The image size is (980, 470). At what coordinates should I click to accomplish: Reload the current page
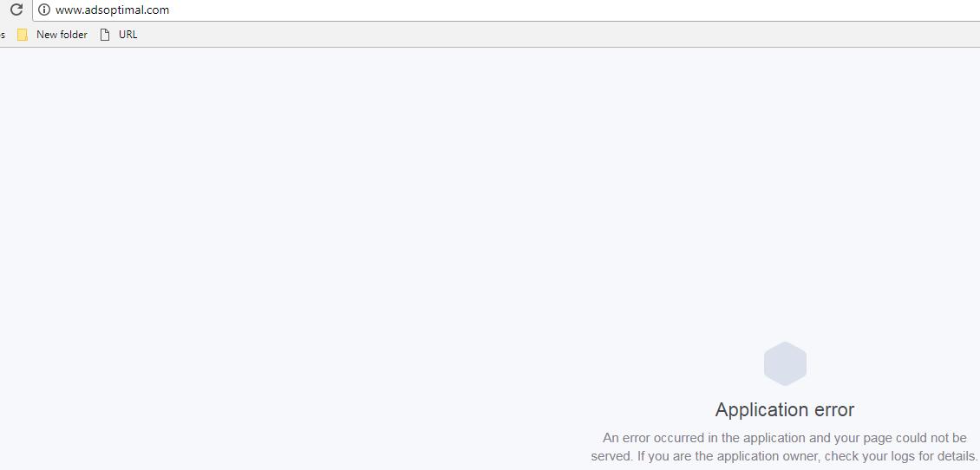click(16, 10)
